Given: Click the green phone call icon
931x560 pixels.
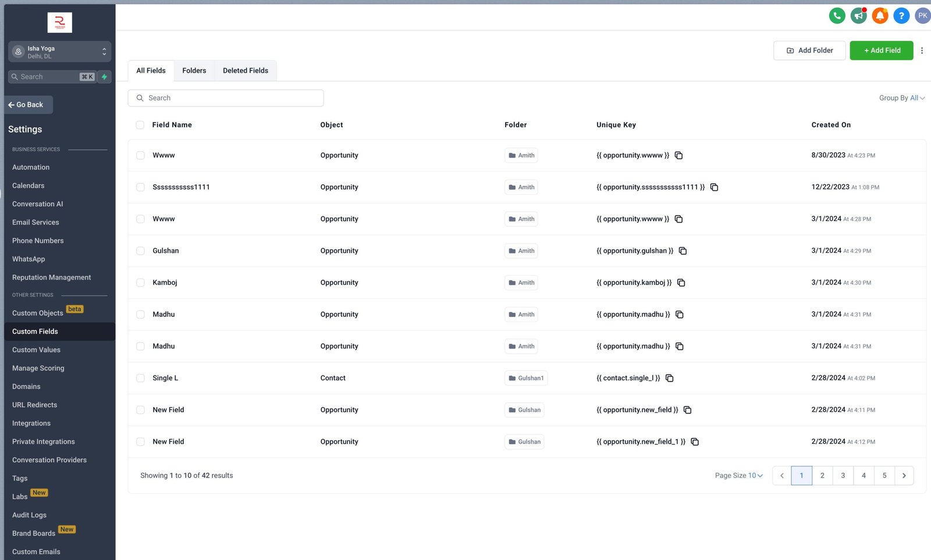Looking at the screenshot, I should click(x=837, y=16).
